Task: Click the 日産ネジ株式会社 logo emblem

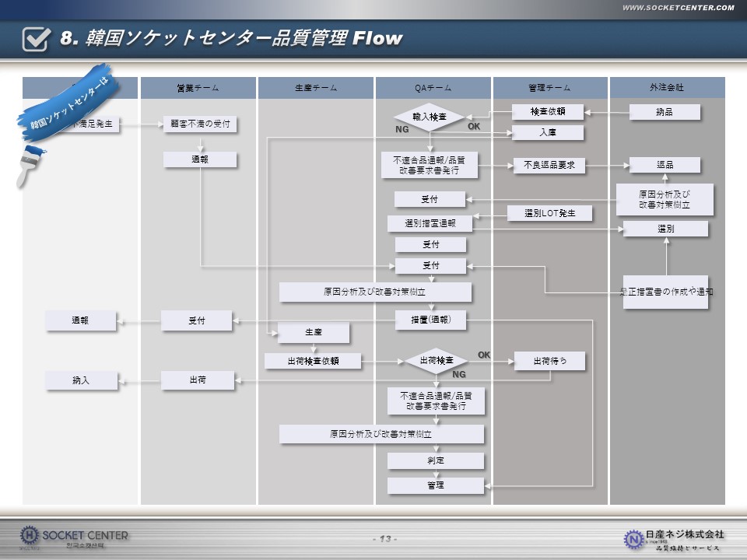Action: (634, 537)
